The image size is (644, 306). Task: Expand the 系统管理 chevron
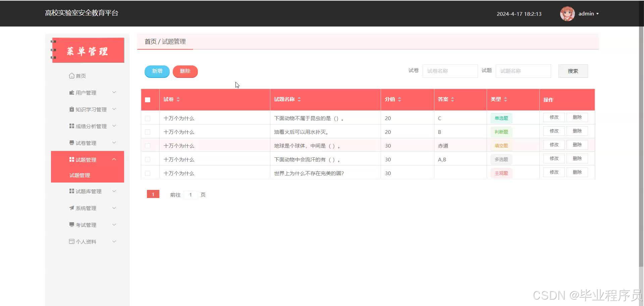(114, 208)
